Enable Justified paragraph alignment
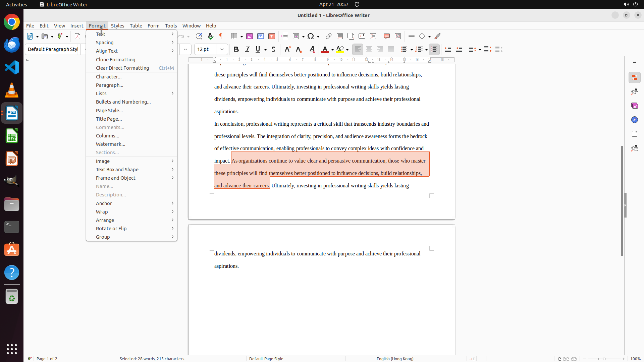This screenshot has width=644, height=362. [391, 49]
